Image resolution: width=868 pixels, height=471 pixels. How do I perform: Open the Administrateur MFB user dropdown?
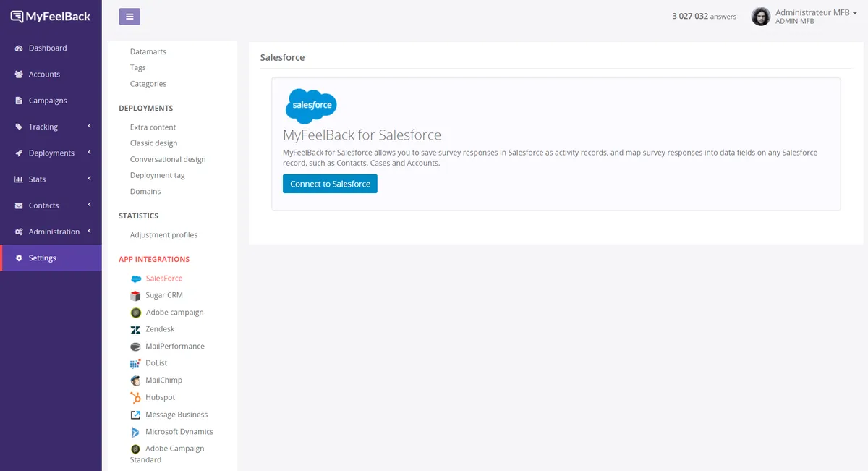tap(816, 16)
